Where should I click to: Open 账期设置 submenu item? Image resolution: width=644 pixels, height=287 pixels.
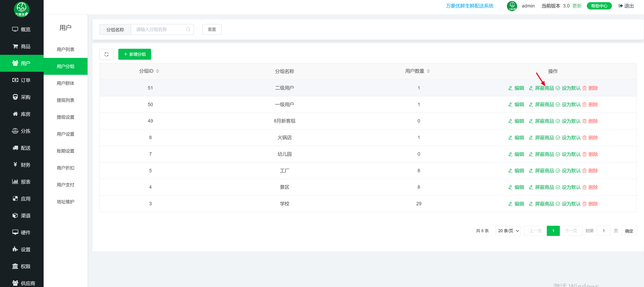[x=66, y=151]
